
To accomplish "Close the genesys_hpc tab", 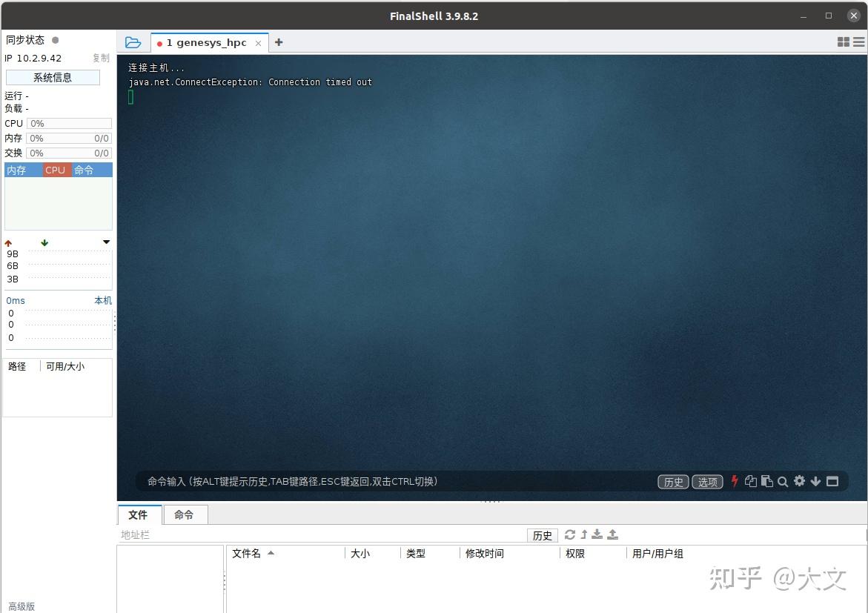I will pyautogui.click(x=258, y=43).
